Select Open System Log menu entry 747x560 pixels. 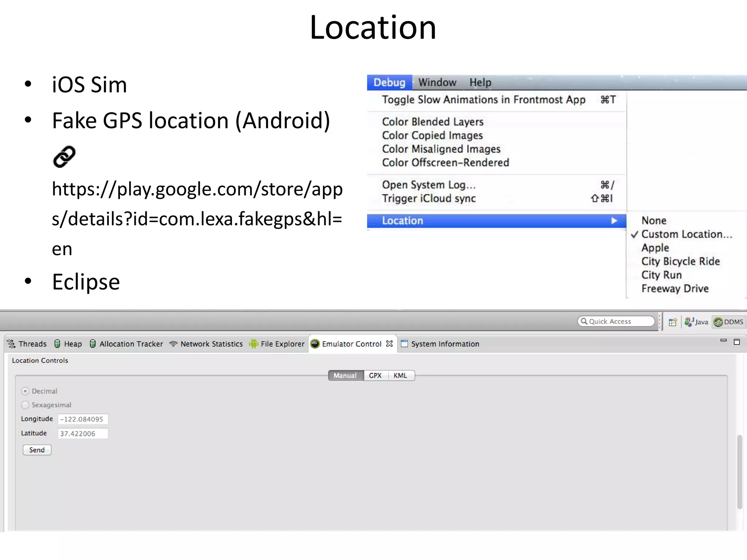coord(496,185)
